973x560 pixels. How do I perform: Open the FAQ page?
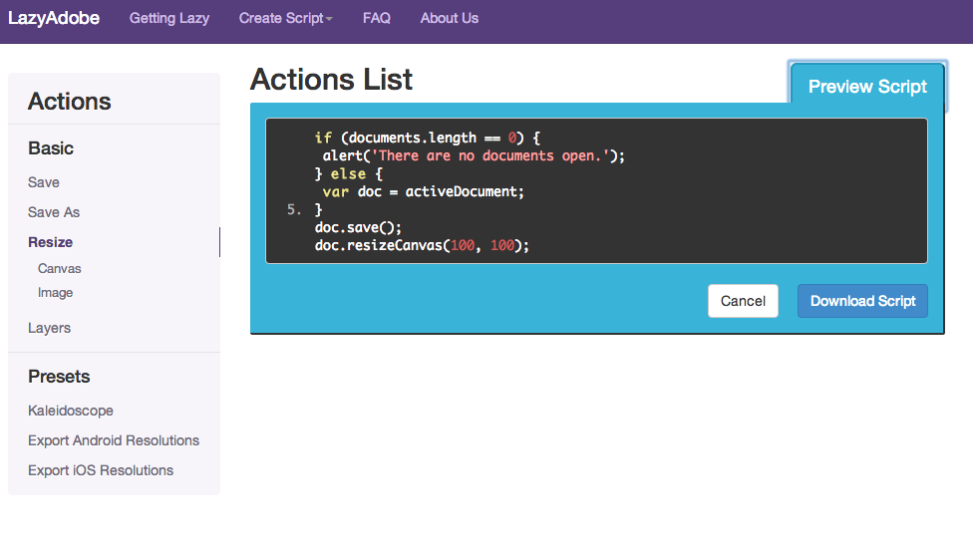pyautogui.click(x=376, y=18)
